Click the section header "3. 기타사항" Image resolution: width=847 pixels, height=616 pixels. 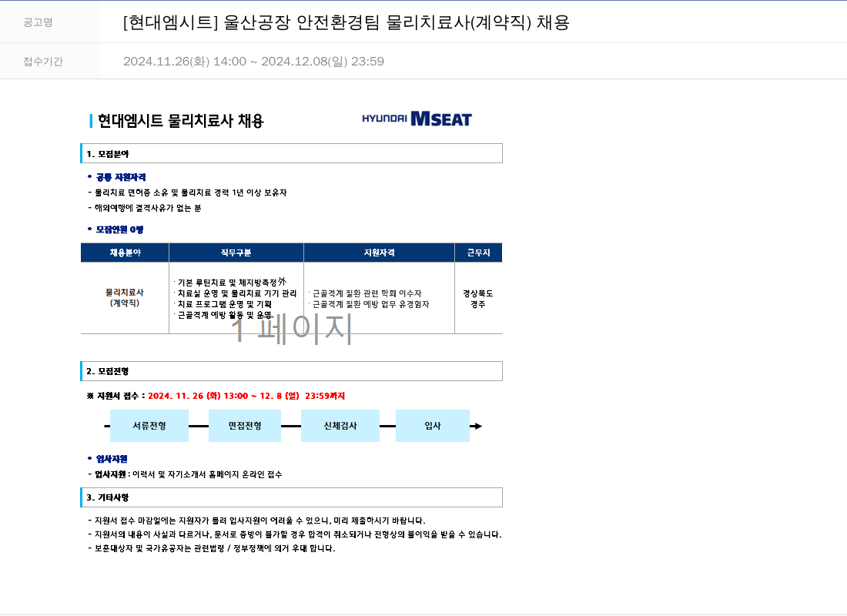[x=292, y=497]
